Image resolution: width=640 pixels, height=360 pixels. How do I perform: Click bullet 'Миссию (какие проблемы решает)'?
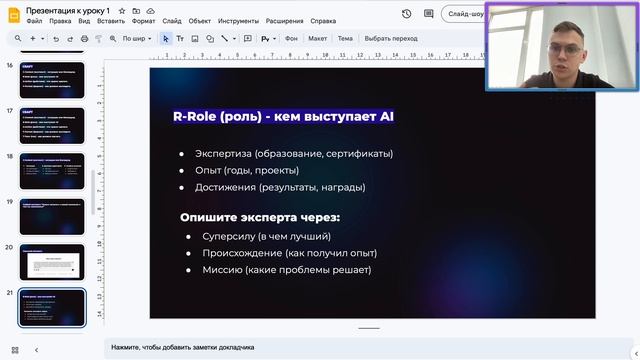click(287, 270)
